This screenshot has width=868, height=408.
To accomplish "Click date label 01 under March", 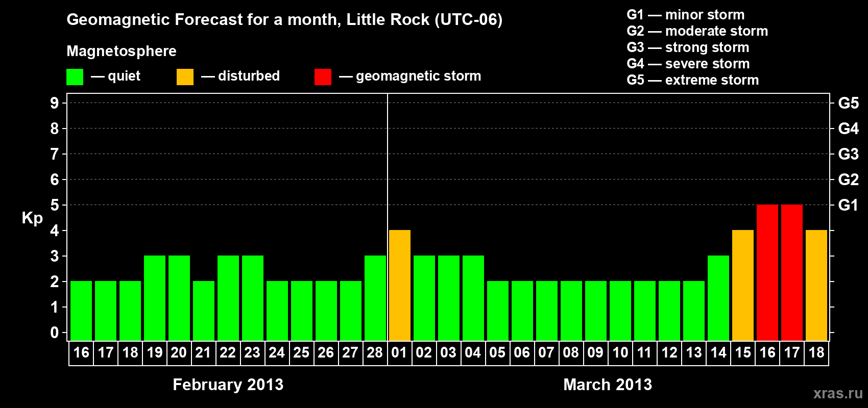I will pyautogui.click(x=399, y=352).
